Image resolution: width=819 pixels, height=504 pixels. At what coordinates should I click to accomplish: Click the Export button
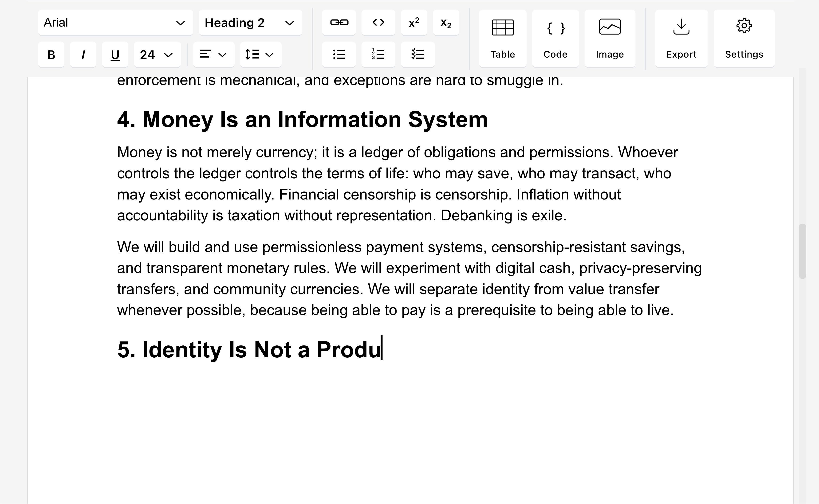(681, 38)
